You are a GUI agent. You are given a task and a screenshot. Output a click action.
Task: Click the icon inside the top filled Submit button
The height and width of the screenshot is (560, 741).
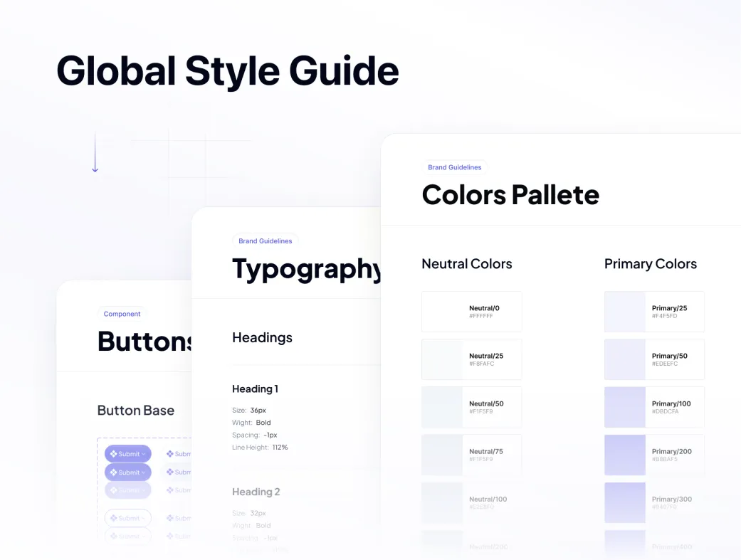113,454
